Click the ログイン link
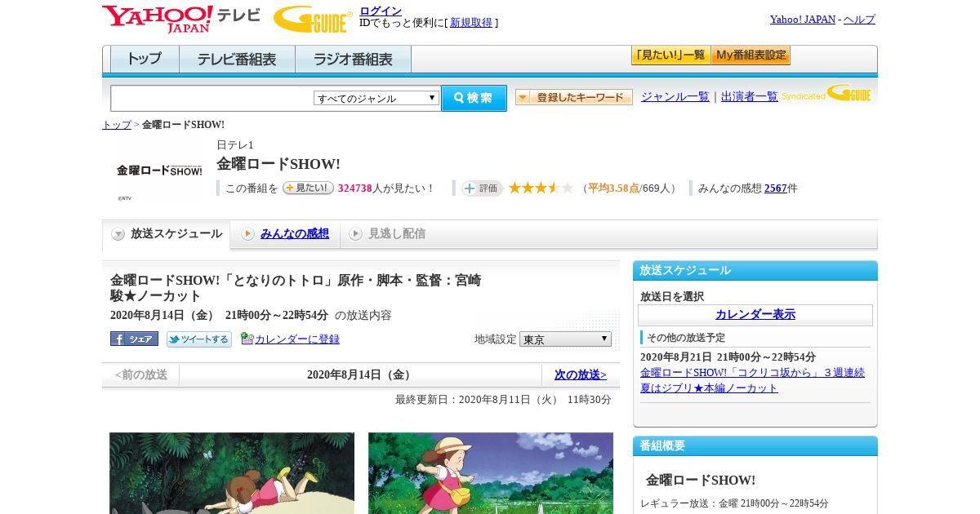 point(381,11)
